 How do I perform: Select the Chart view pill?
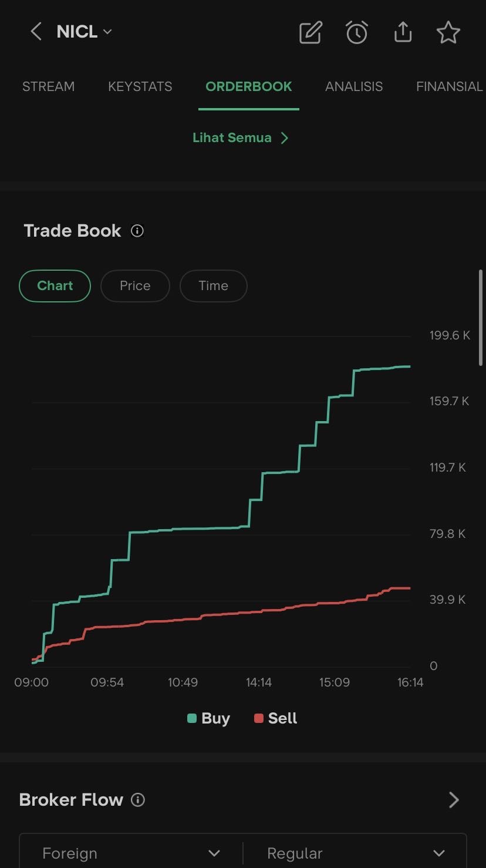pos(55,286)
